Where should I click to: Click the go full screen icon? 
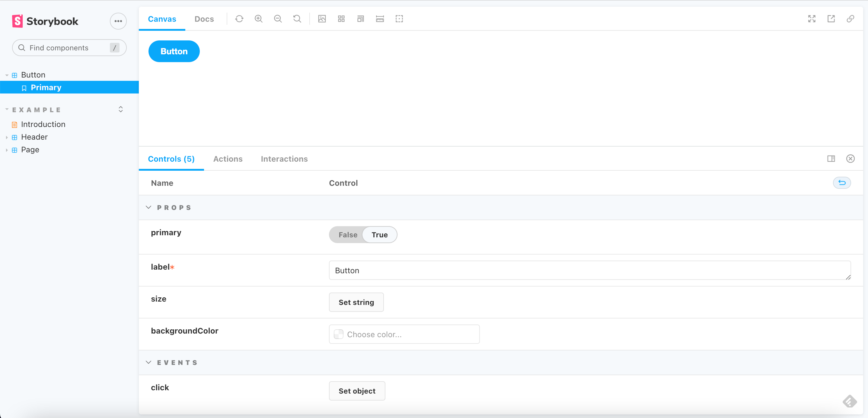coord(812,19)
